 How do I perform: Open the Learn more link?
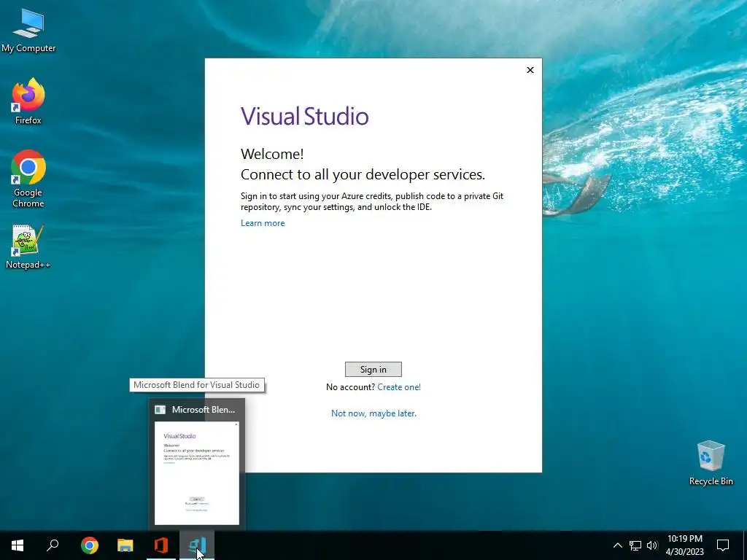pos(263,223)
